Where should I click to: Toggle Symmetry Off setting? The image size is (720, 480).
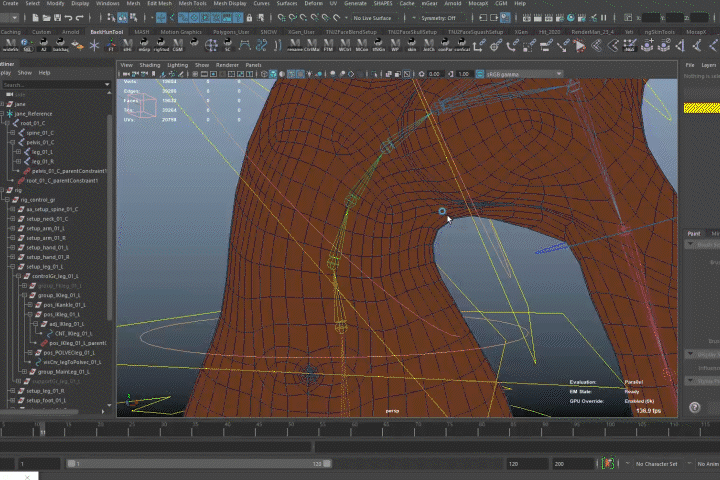[439, 18]
